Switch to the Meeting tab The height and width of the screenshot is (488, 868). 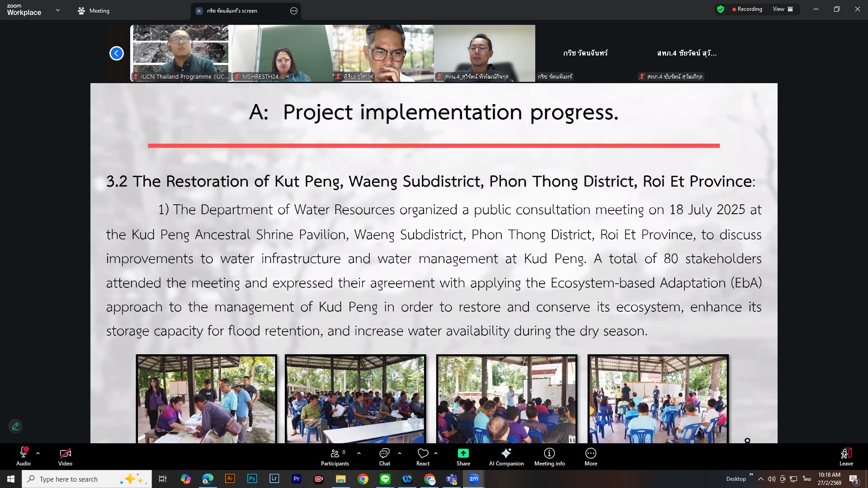point(94,11)
